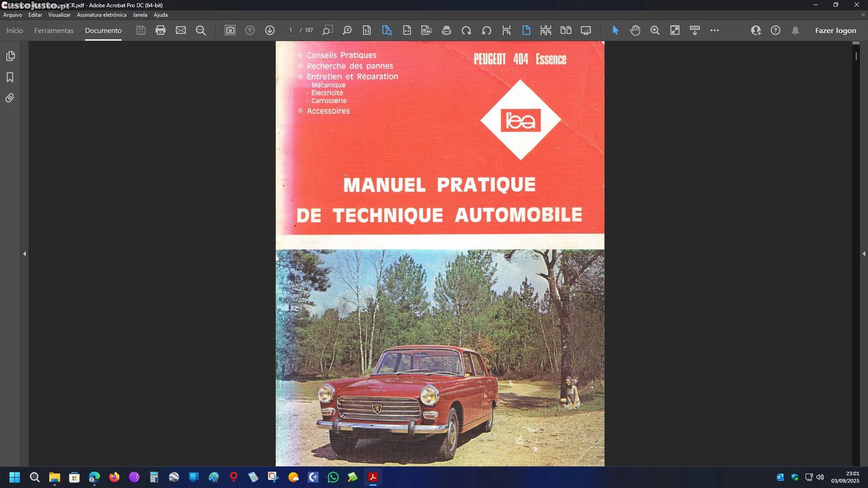Screen dimensions: 868x488
Task: Open the Attachments paperclip panel
Action: (x=10, y=98)
